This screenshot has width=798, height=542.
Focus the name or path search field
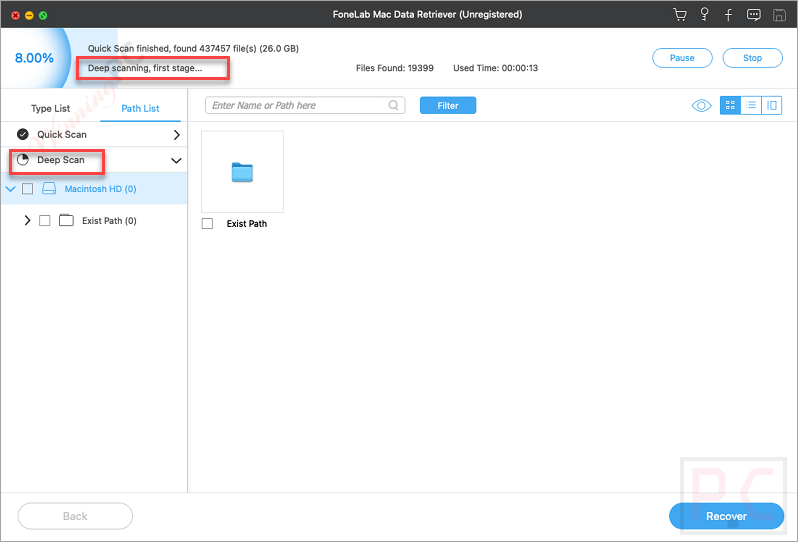coord(305,105)
